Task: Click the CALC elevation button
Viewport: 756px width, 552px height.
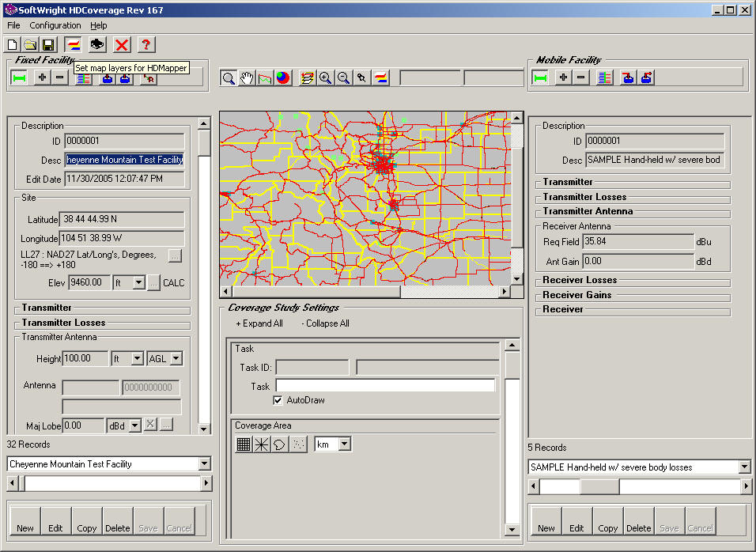Action: click(x=173, y=283)
